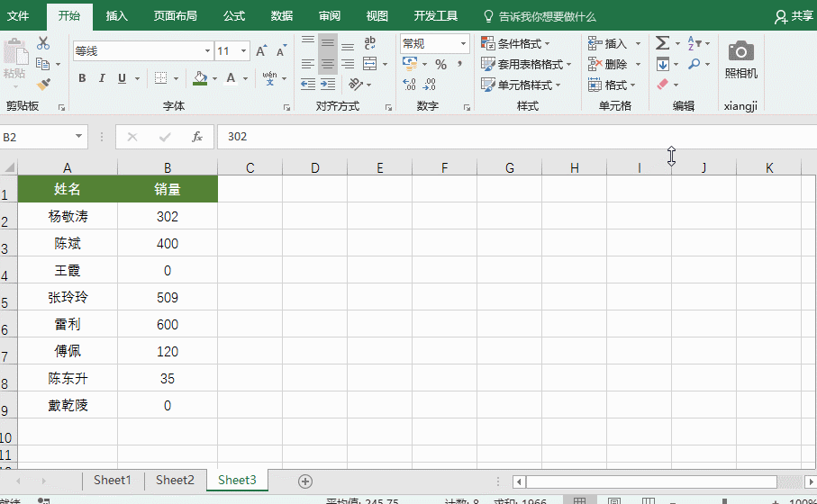Click the 共享 share button
This screenshot has width=817, height=504.
[x=794, y=16]
